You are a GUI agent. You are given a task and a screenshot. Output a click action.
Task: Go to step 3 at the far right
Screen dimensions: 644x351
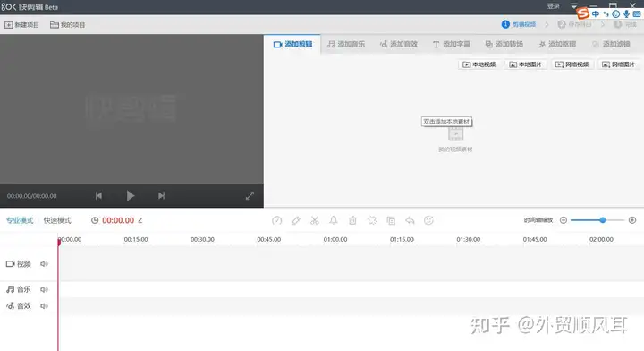tap(625, 25)
